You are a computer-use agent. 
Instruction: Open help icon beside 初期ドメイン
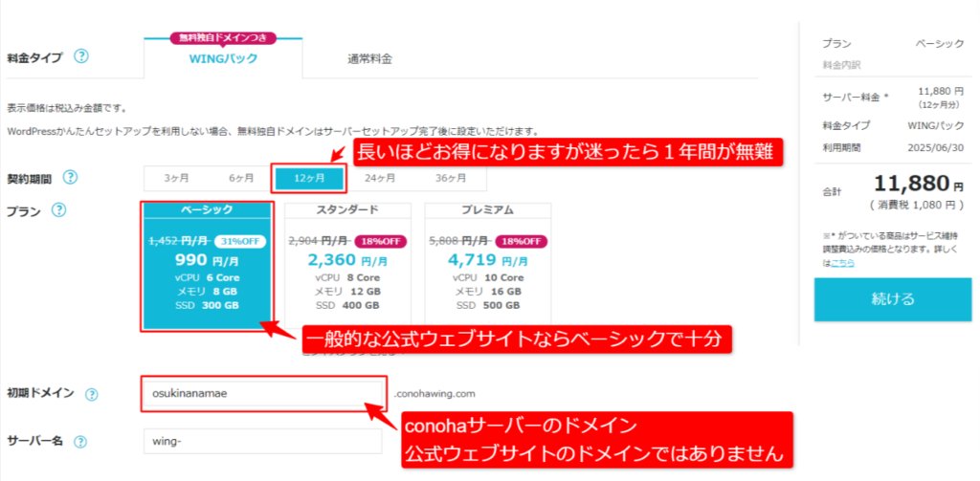pos(92,394)
